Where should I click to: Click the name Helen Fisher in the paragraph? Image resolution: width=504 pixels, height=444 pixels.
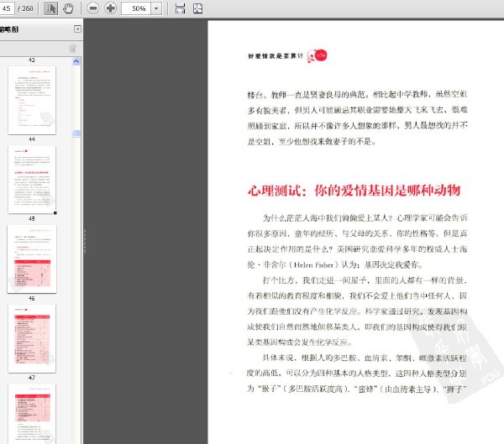313,265
